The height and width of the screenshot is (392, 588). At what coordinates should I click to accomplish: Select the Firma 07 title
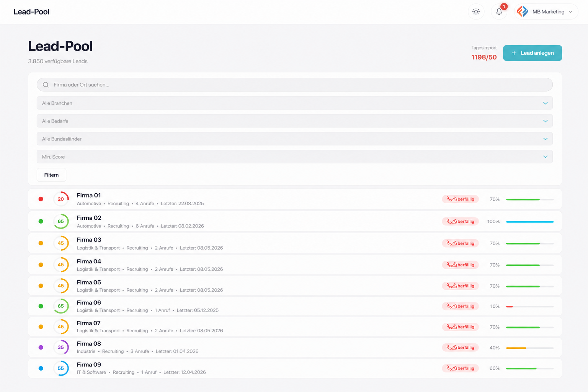(x=89, y=323)
